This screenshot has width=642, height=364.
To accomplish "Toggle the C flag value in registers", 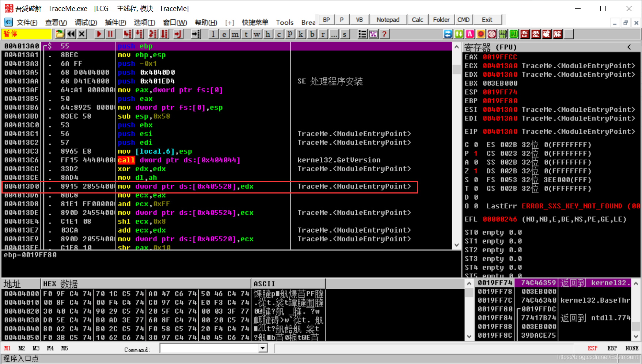I will (476, 145).
